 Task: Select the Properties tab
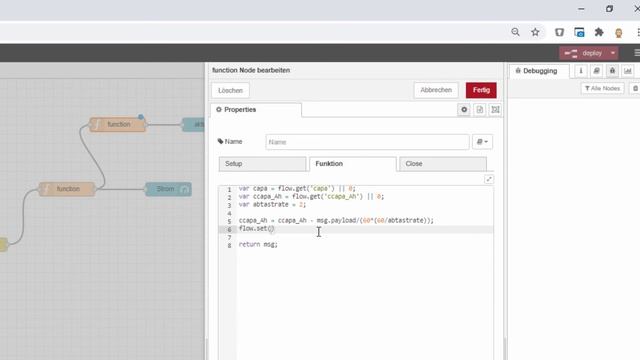click(256, 110)
